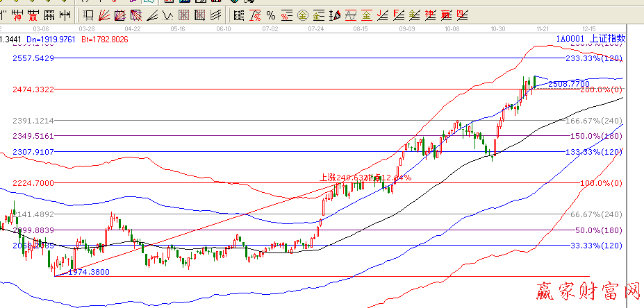Click the 200.0%(0) retracement level label
This screenshot has height=308, width=644.
pos(601,89)
